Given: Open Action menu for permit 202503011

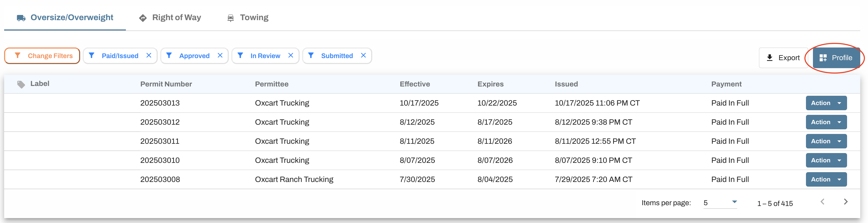Looking at the screenshot, I should coord(826,141).
